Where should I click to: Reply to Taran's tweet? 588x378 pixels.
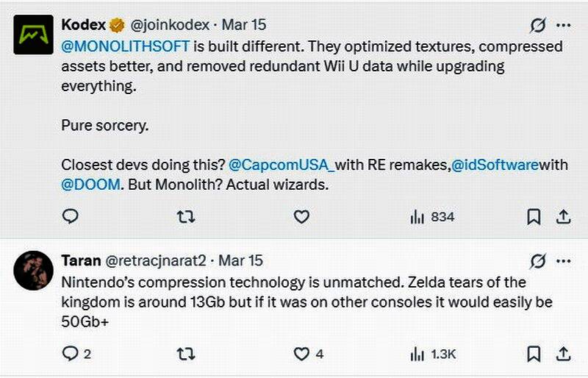(x=71, y=354)
